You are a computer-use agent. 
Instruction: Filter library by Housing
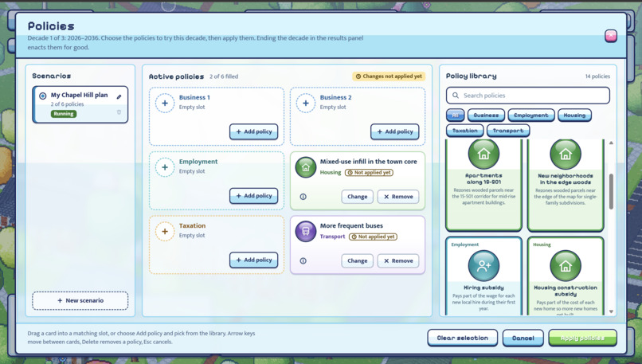574,115
